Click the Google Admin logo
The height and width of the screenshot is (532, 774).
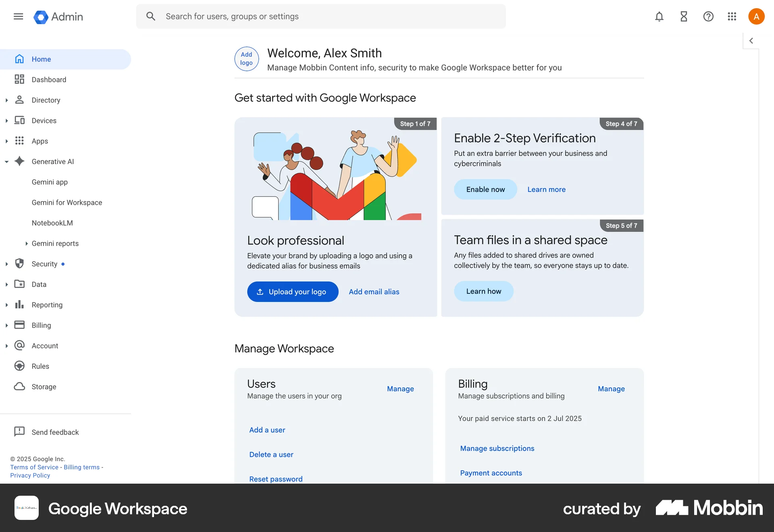(x=58, y=17)
